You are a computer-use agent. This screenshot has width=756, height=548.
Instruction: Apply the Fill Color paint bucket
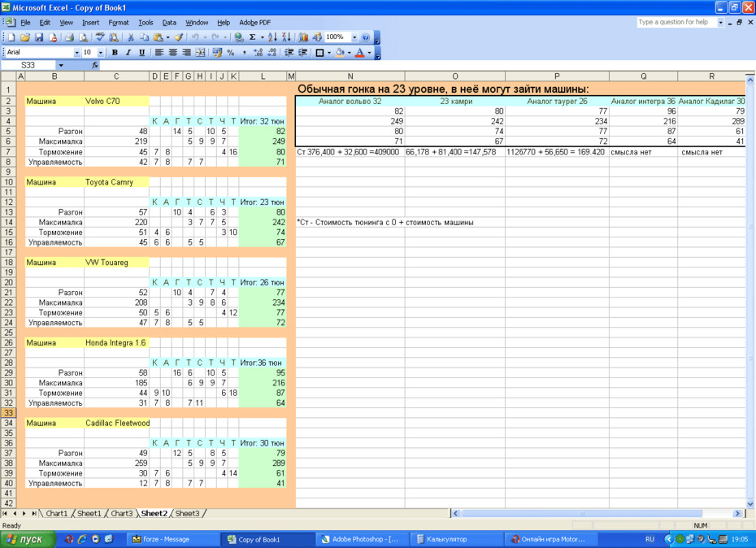point(340,53)
